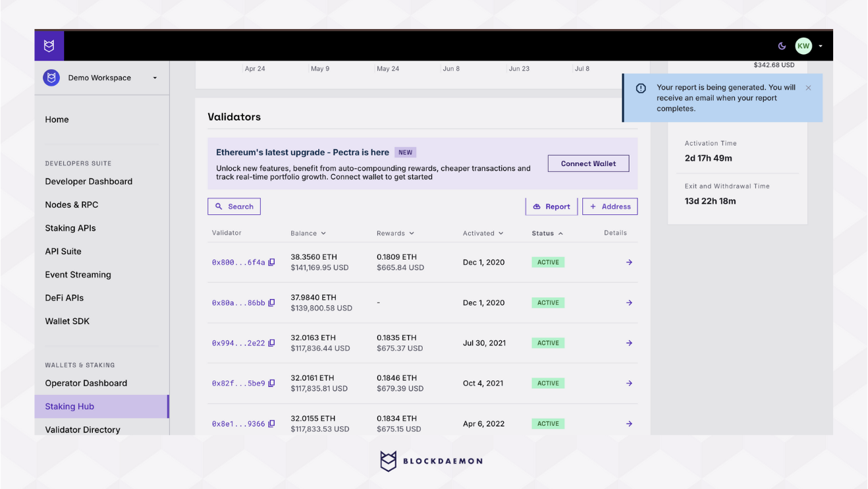Click the NEW badge on Pectra banner

pos(405,152)
